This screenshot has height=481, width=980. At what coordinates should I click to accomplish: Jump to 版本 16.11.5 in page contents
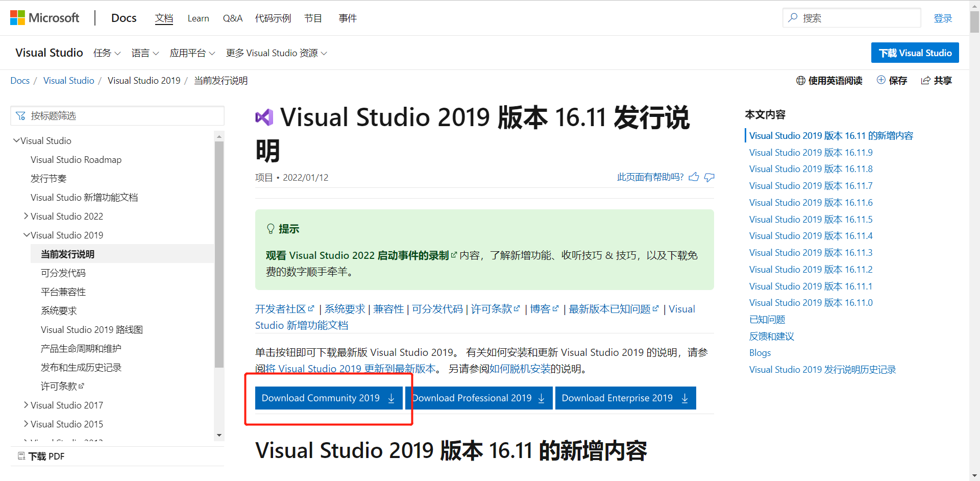811,219
